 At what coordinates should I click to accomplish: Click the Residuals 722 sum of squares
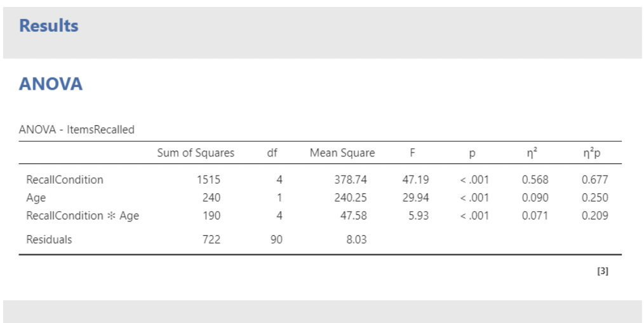click(211, 240)
